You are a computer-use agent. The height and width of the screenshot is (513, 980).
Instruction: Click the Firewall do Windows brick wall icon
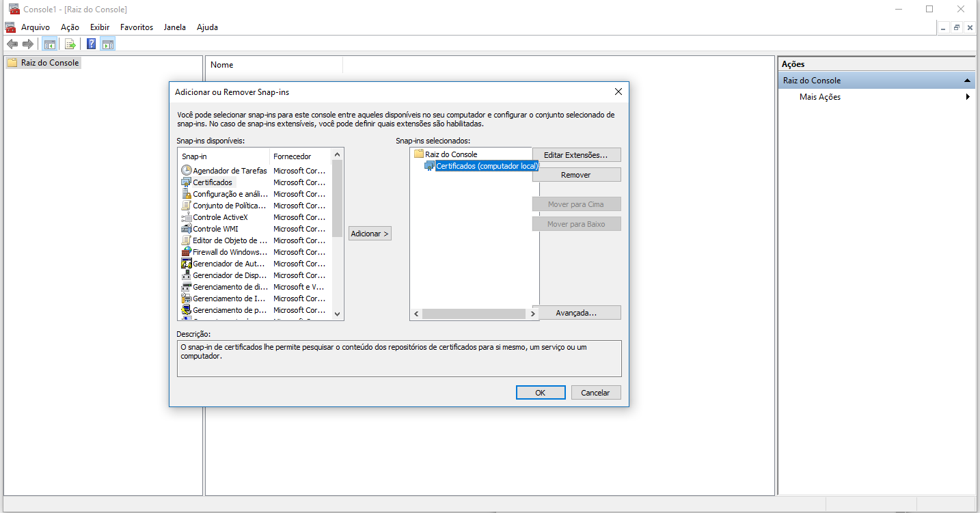coord(187,252)
